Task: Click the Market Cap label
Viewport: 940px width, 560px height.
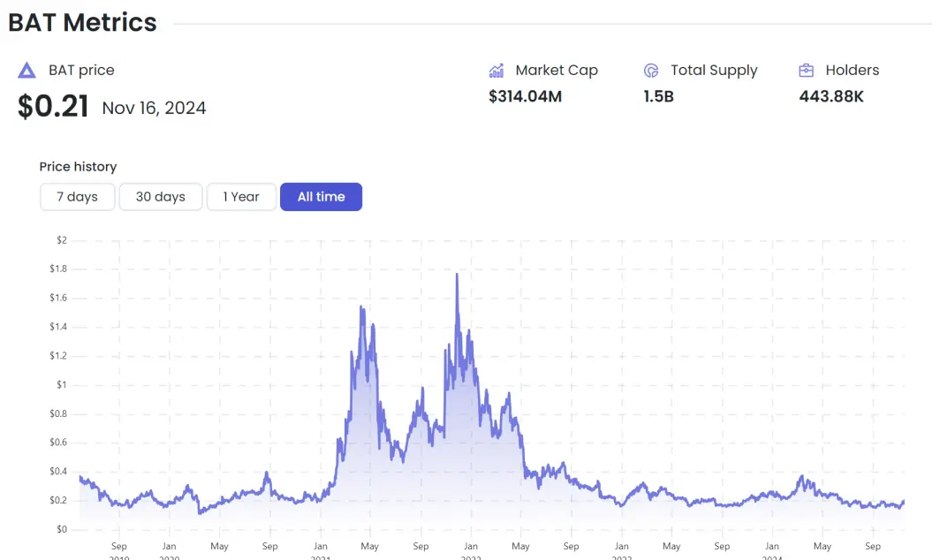Action: [x=557, y=70]
